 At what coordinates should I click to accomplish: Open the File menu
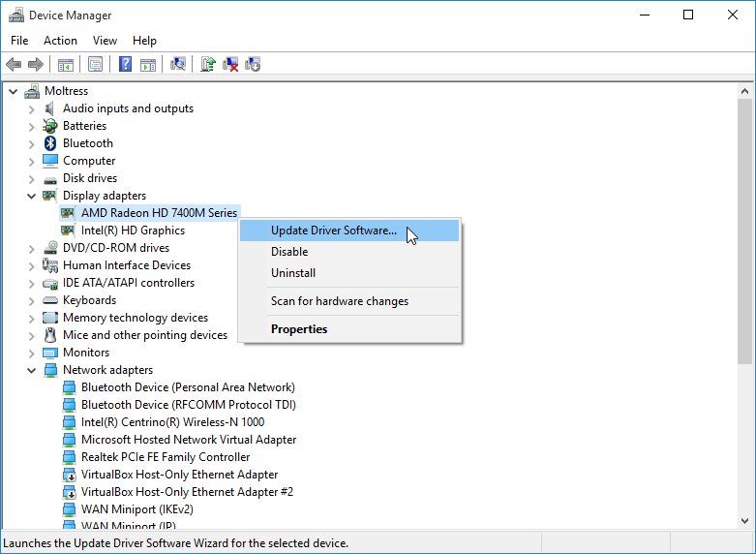[19, 41]
